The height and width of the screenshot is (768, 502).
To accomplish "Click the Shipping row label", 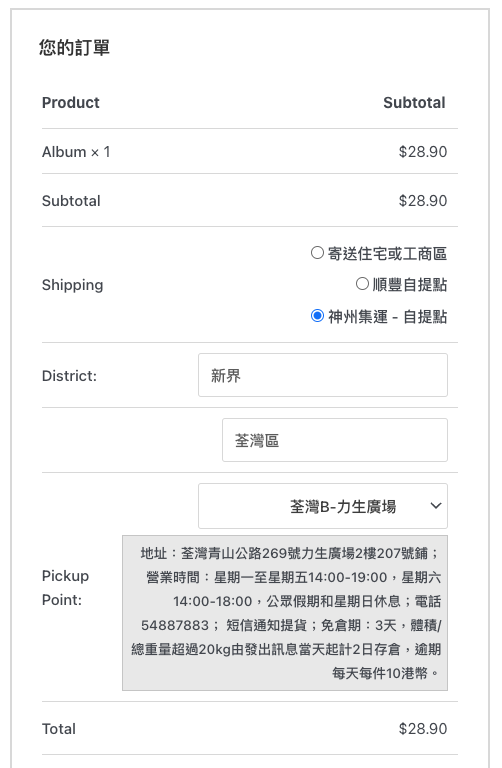I will pyautogui.click(x=72, y=285).
